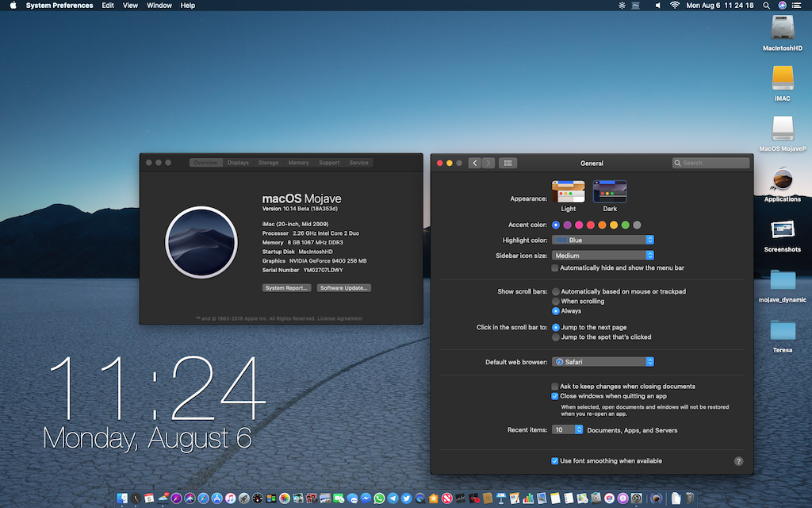Viewport: 812px width, 508px height.
Task: Pick the purple accent color
Action: click(x=567, y=225)
